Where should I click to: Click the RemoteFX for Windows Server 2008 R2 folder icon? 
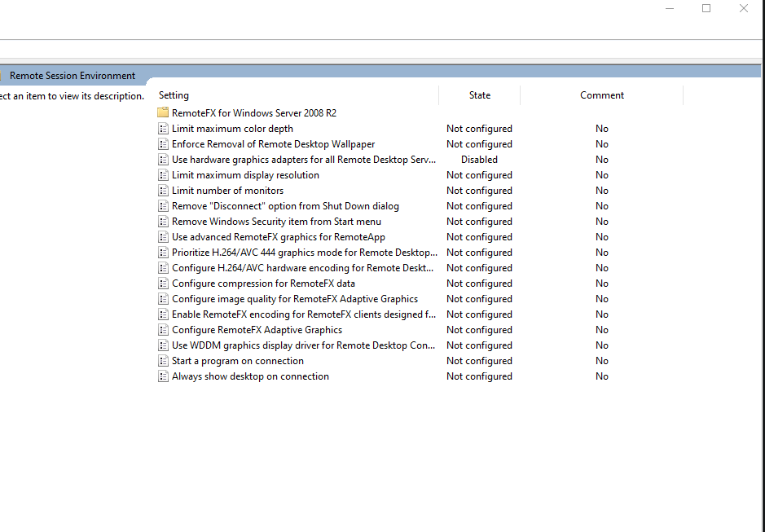[163, 112]
